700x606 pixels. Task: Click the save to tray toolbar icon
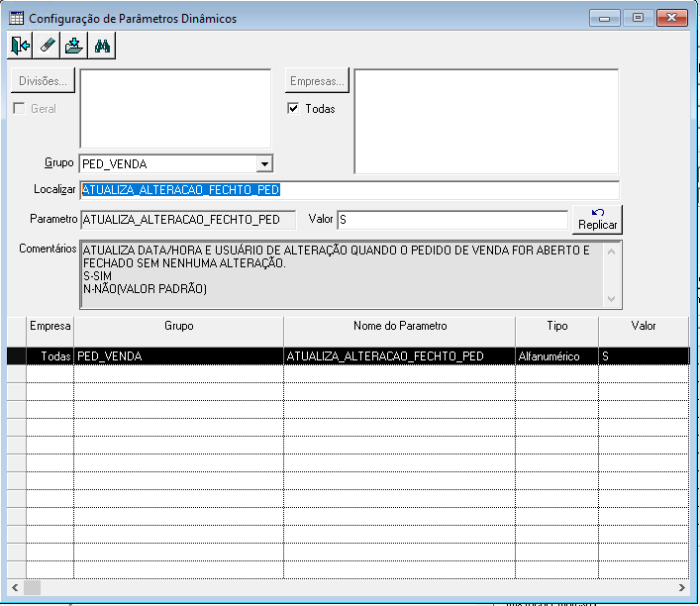[x=73, y=46]
